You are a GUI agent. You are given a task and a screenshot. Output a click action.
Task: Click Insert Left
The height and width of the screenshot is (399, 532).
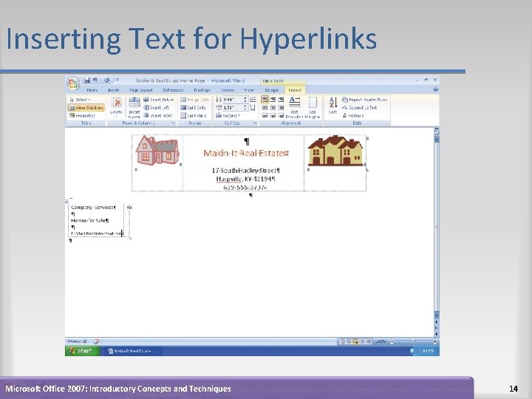point(157,108)
